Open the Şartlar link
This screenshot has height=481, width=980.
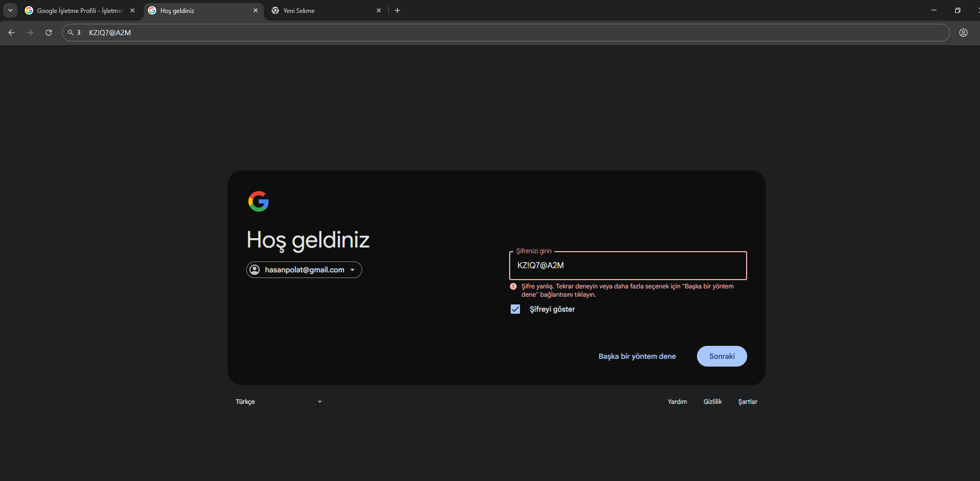[x=748, y=402]
